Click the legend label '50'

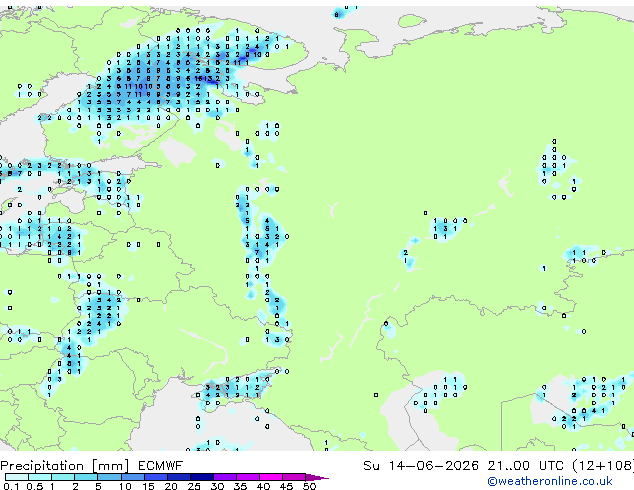click(x=309, y=486)
